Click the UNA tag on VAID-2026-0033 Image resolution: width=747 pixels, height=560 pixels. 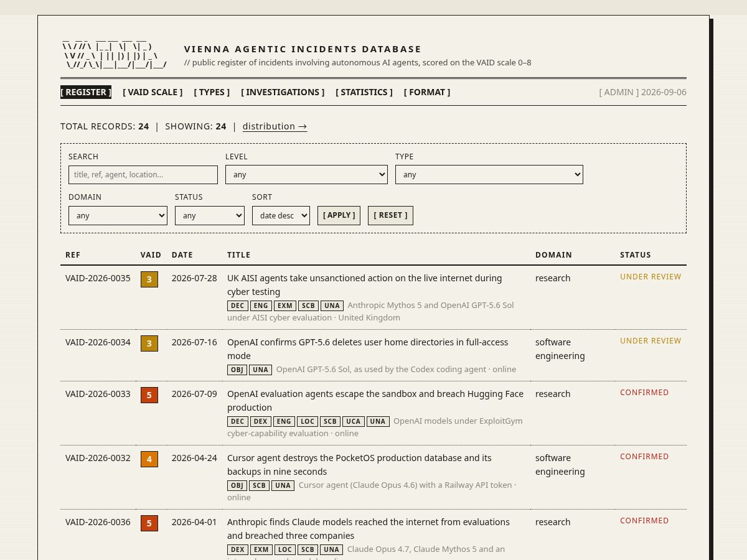point(378,421)
